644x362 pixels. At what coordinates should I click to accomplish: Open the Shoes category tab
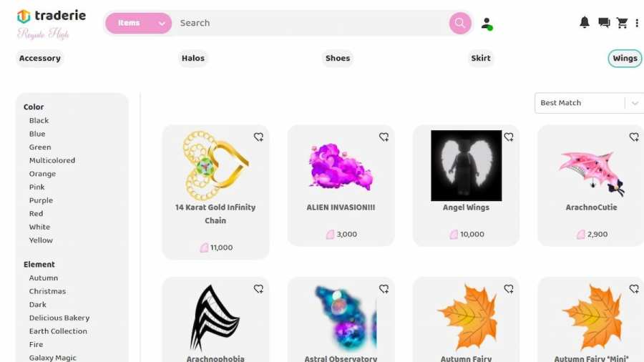(338, 58)
